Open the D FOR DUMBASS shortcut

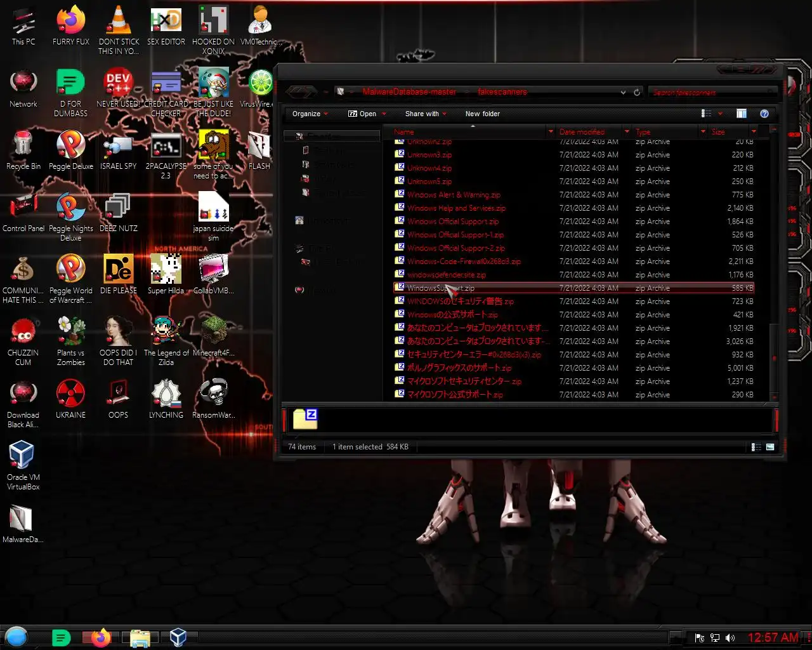click(x=71, y=93)
